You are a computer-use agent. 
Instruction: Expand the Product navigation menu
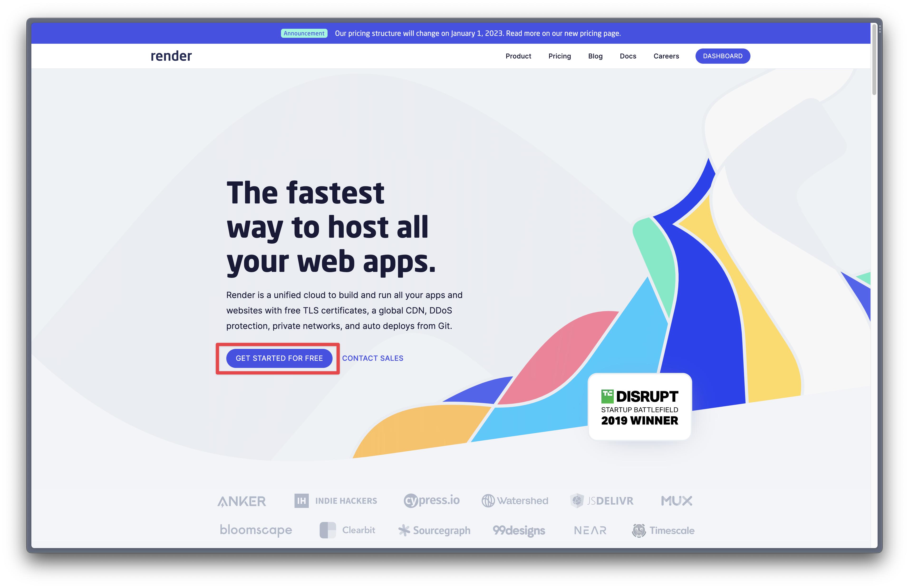[518, 56]
